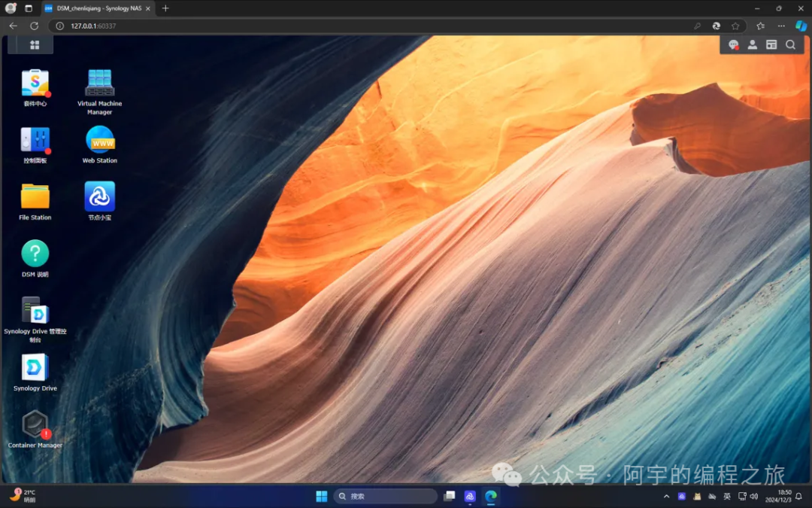Viewport: 812px width, 508px height.
Task: Open DSM Help (DSM 说明)
Action: pos(35,254)
